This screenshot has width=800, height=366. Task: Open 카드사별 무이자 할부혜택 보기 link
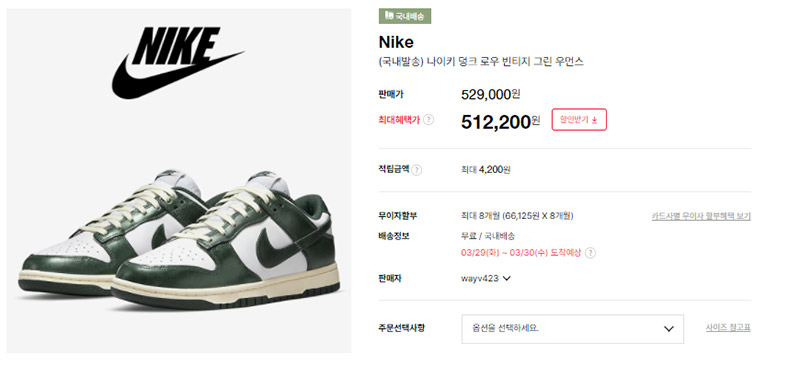(701, 216)
